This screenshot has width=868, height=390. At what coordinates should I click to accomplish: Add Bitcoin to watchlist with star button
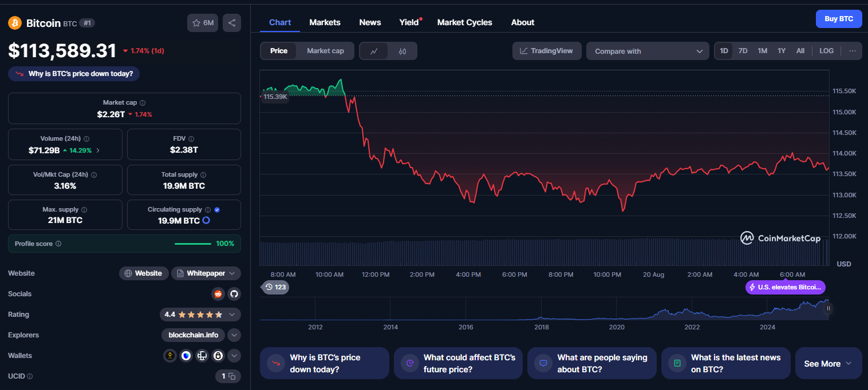pos(203,23)
